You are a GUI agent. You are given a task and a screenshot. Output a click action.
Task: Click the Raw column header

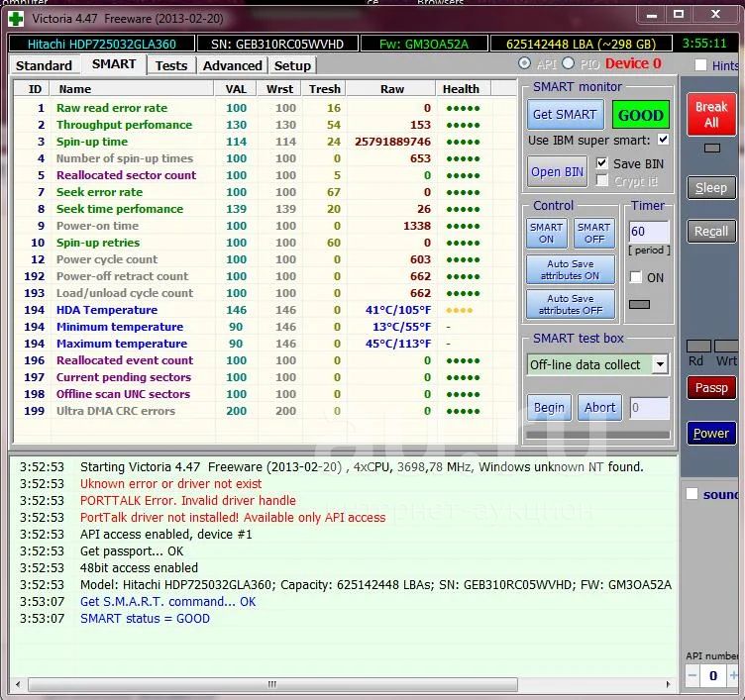(391, 89)
